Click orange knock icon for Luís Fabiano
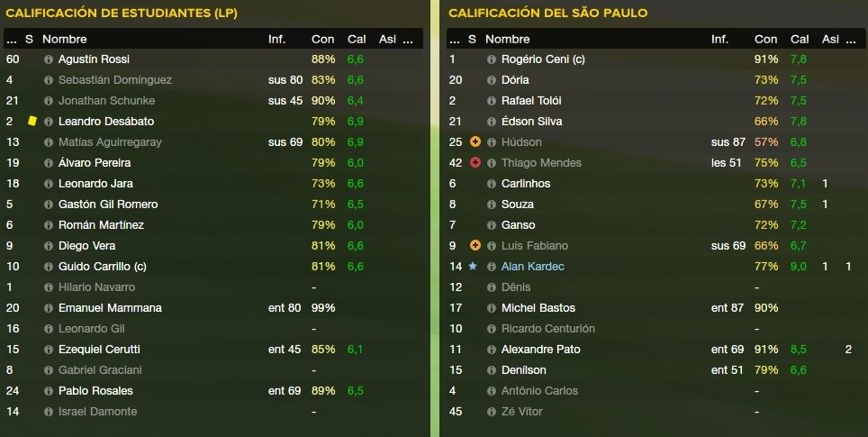 coord(475,245)
